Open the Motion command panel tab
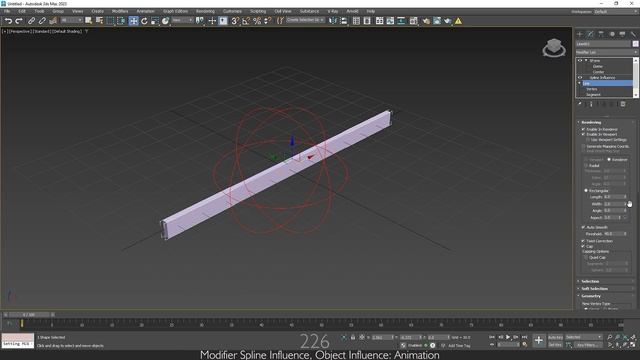640x360 pixels. (x=612, y=34)
